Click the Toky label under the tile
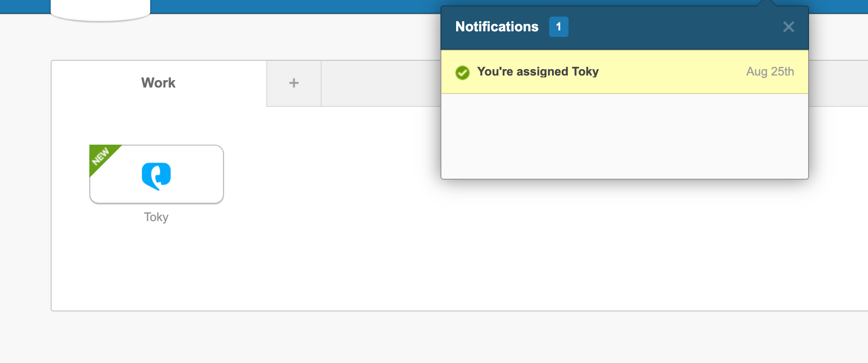Image resolution: width=868 pixels, height=363 pixels. (156, 217)
